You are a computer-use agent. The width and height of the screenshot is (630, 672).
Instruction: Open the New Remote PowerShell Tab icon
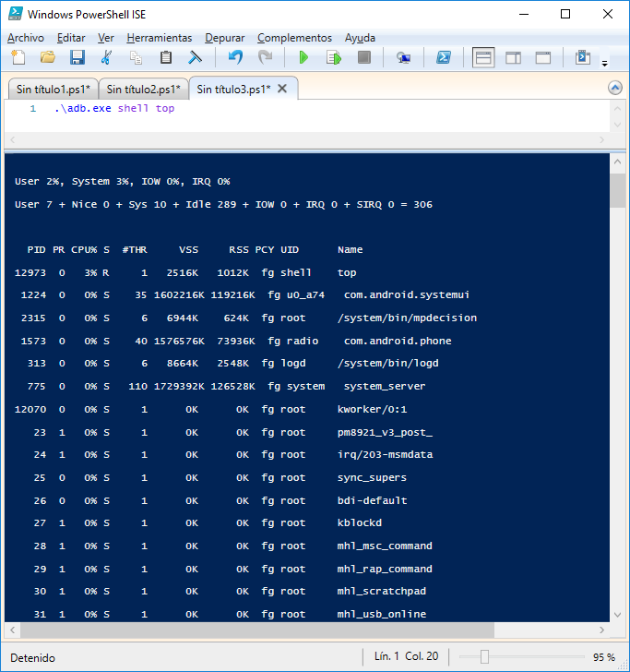click(403, 57)
